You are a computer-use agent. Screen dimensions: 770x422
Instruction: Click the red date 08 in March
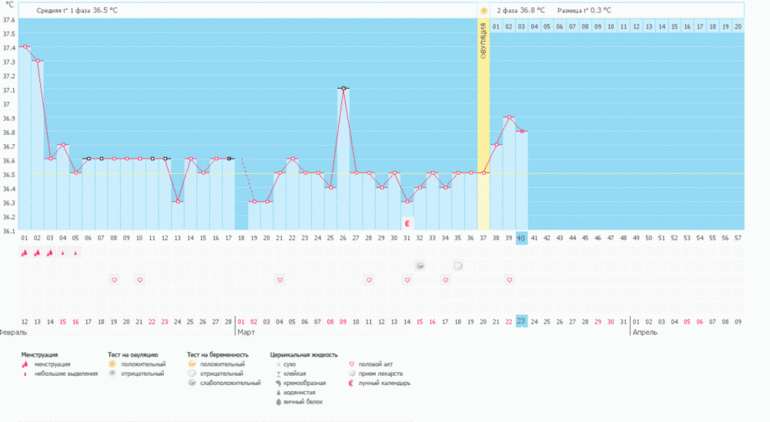coord(330,322)
